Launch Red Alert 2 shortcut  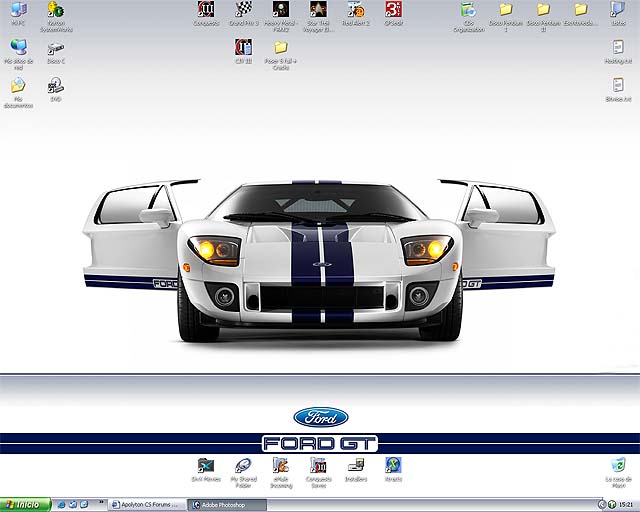point(356,10)
